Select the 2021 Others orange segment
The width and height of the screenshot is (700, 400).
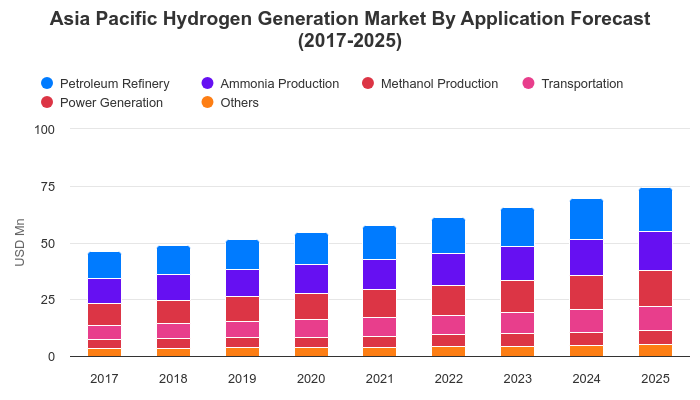click(379, 352)
